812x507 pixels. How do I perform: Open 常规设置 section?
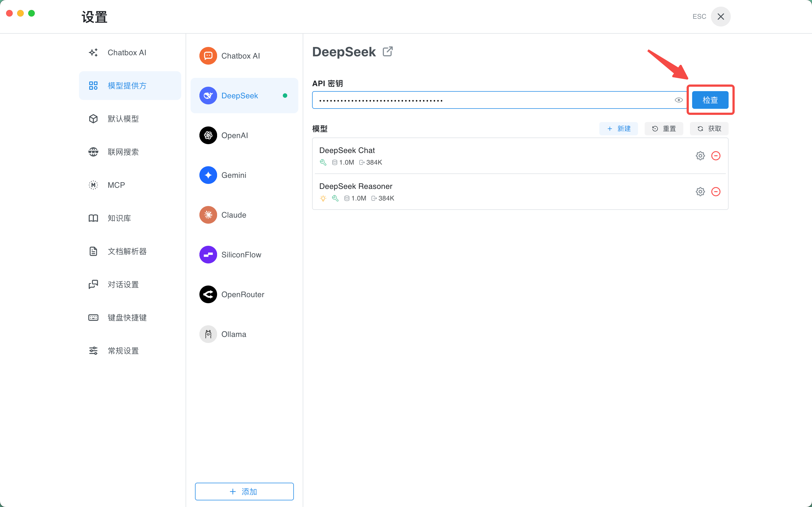tap(130, 351)
